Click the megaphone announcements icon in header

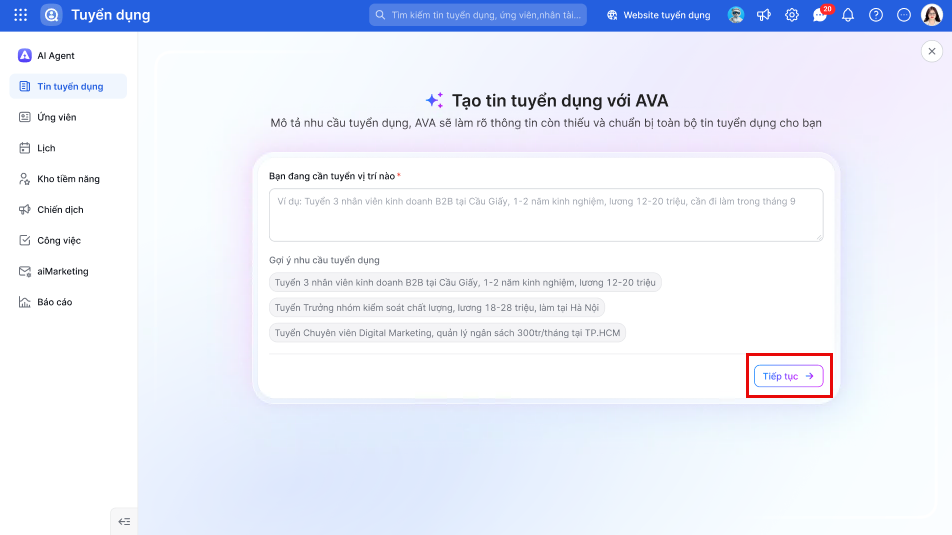point(764,15)
